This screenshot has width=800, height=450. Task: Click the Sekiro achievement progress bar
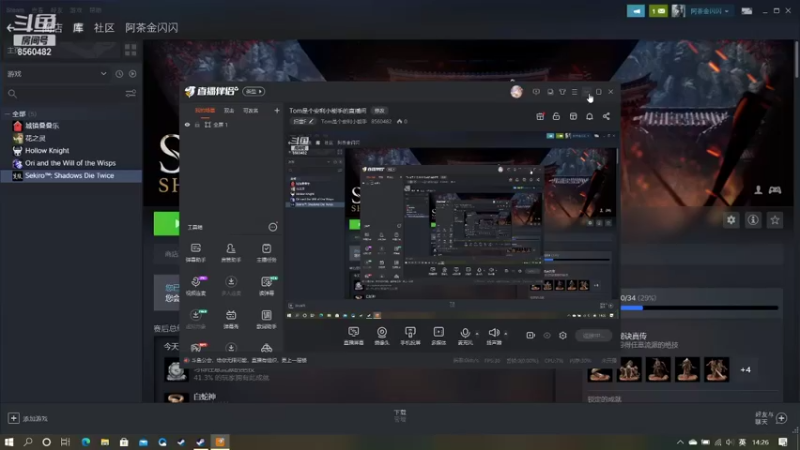(699, 308)
